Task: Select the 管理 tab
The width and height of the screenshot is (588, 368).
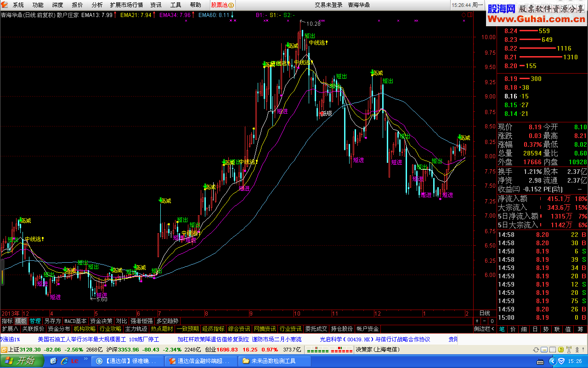Action: pyautogui.click(x=35, y=321)
